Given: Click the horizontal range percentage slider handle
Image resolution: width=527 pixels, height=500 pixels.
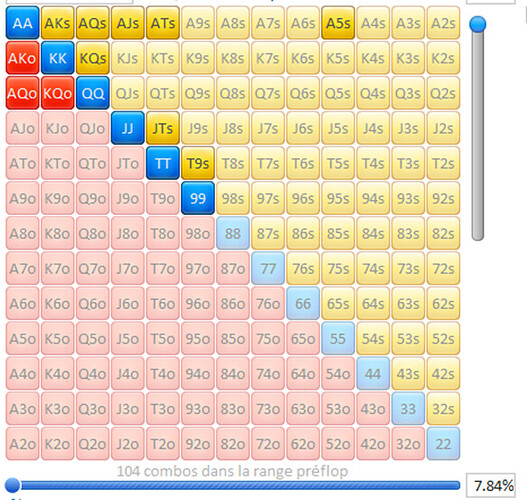Looking at the screenshot, I should (x=13, y=485).
